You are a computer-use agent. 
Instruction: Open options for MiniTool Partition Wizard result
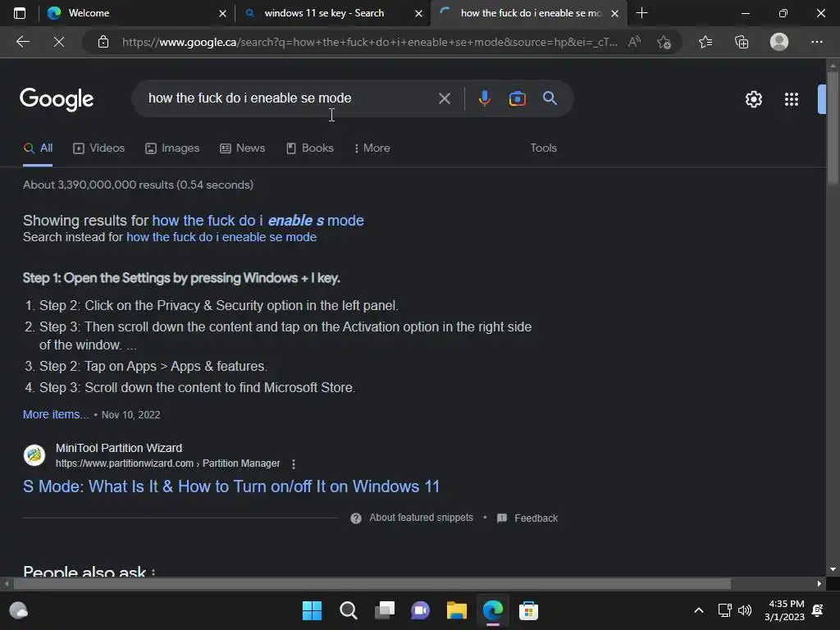tap(293, 464)
